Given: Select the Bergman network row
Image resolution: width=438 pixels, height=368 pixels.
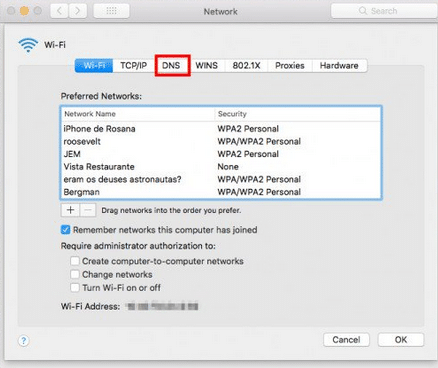Looking at the screenshot, I should (x=221, y=192).
